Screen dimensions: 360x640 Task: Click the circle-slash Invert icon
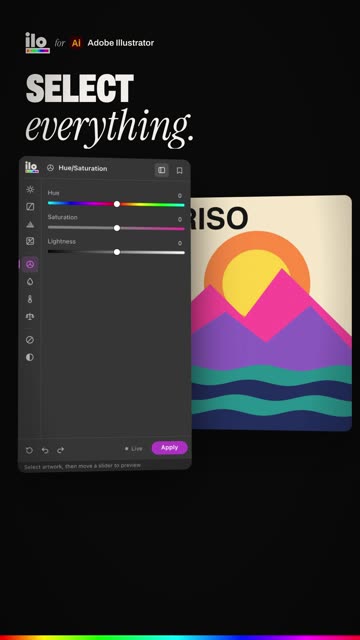click(30, 340)
